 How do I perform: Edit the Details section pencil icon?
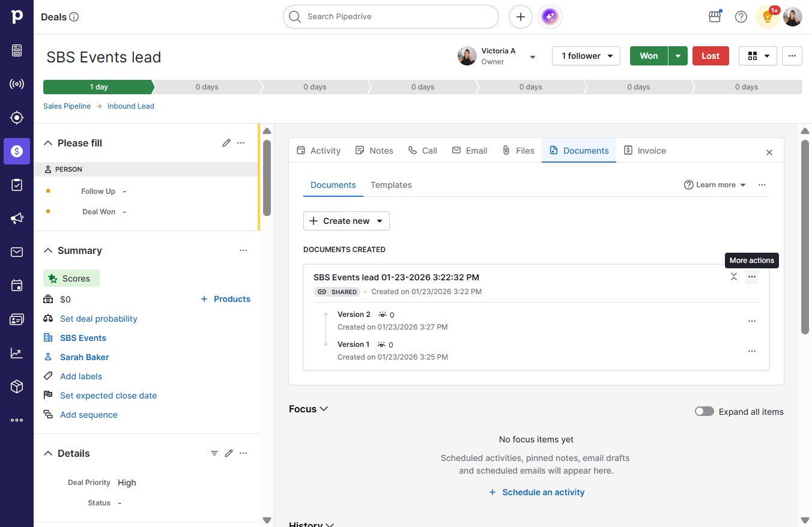229,453
